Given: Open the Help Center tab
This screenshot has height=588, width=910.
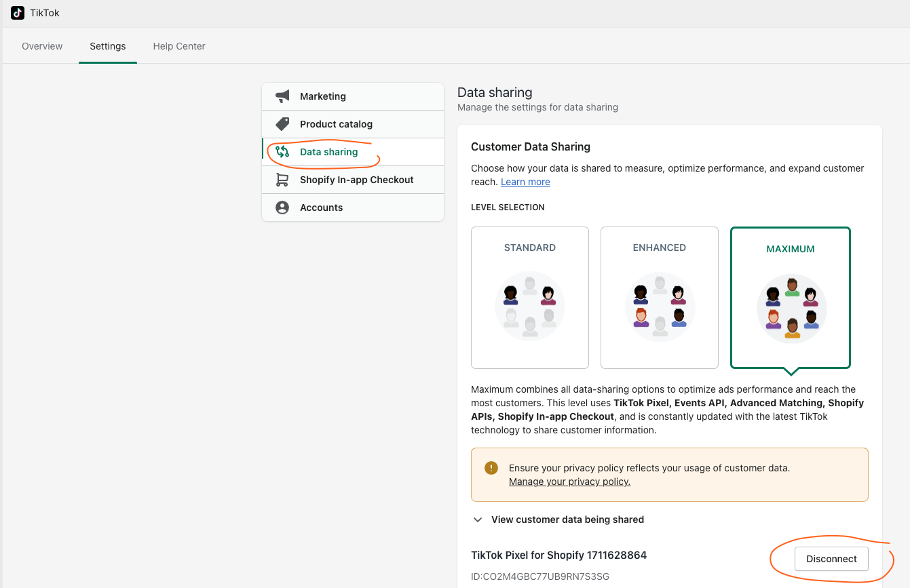Looking at the screenshot, I should point(179,46).
